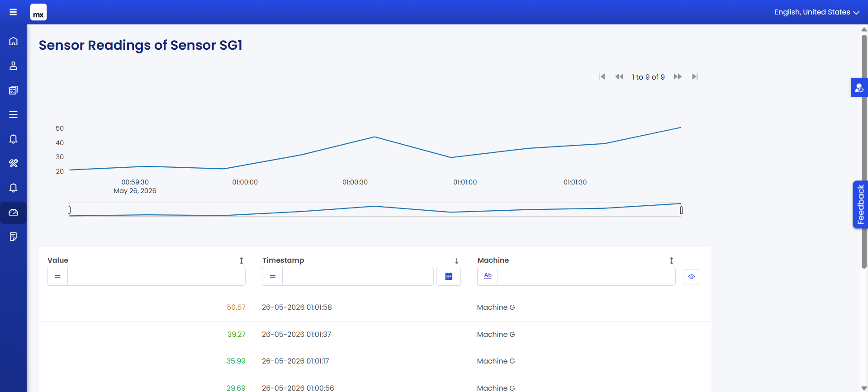Click the 1 to 9 of 9 paging text
Image resolution: width=868 pixels, height=392 pixels.
point(648,77)
